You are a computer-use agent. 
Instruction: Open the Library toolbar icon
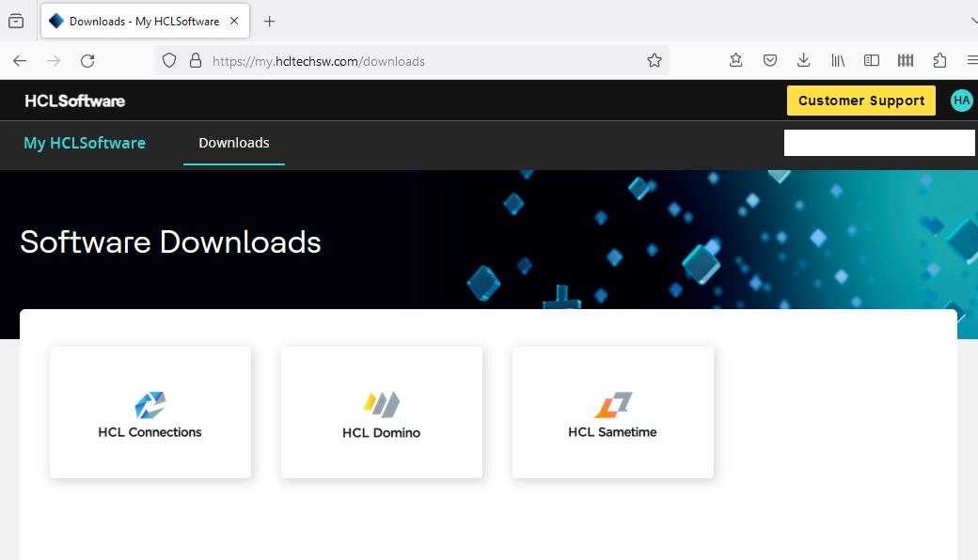pos(838,60)
